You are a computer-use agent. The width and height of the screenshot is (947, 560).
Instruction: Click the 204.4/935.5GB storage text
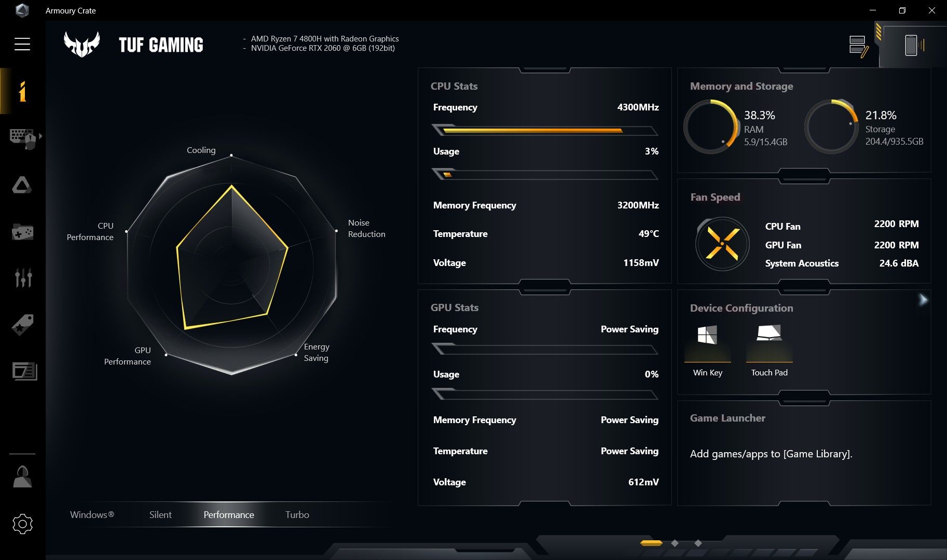pos(894,142)
